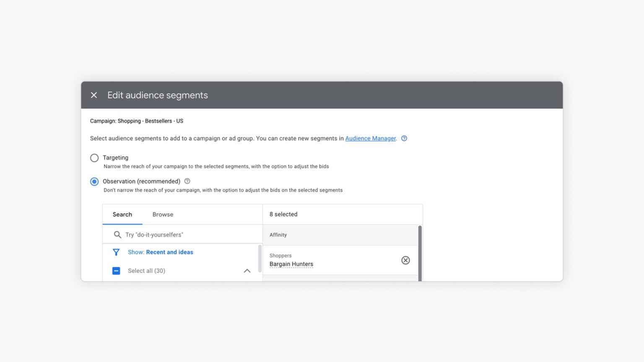
Task: Open the Audience Manager link
Action: pos(370,138)
